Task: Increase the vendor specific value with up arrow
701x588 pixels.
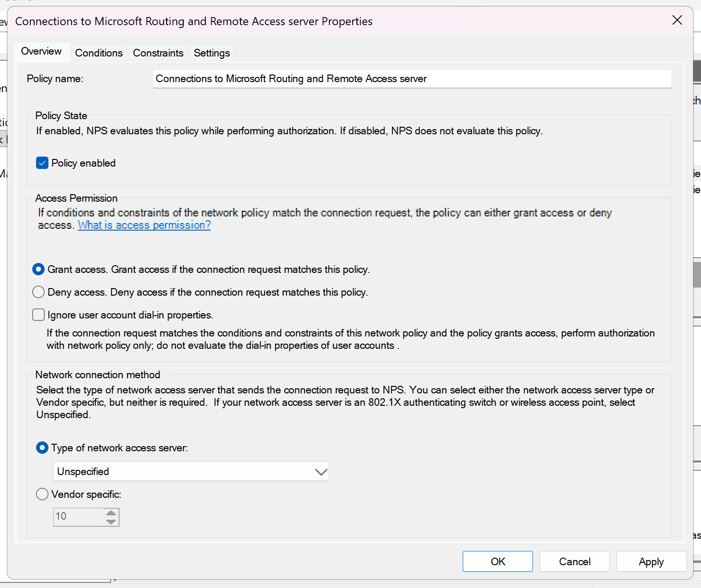Action: coord(111,513)
